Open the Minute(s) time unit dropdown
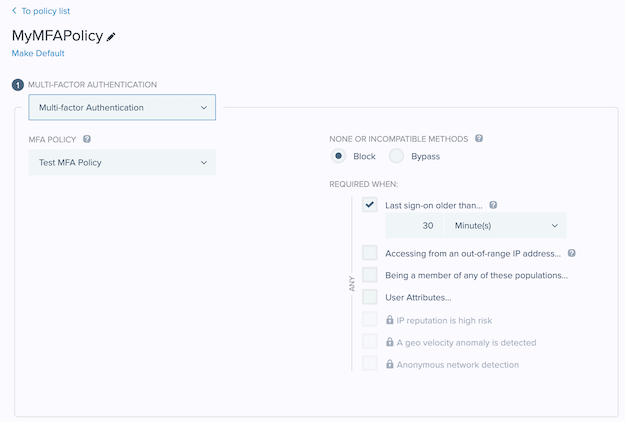The width and height of the screenshot is (625, 422). pyautogui.click(x=505, y=226)
